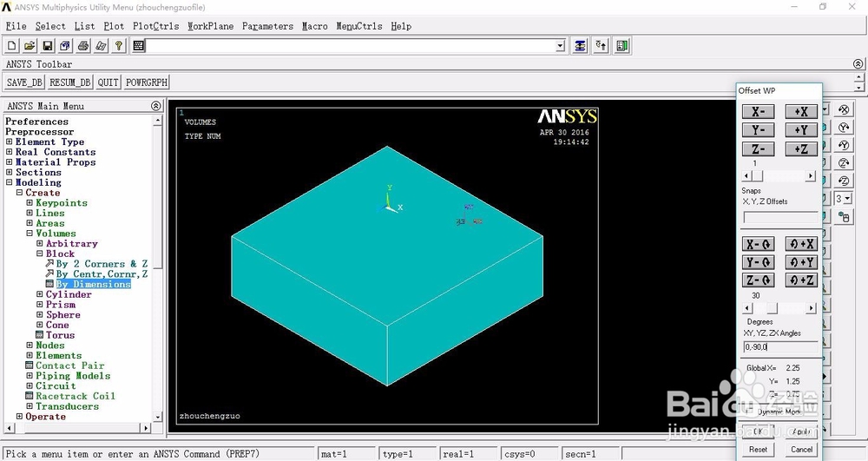Offset working plane with +Y button
This screenshot has width=868, height=461.
click(x=801, y=130)
